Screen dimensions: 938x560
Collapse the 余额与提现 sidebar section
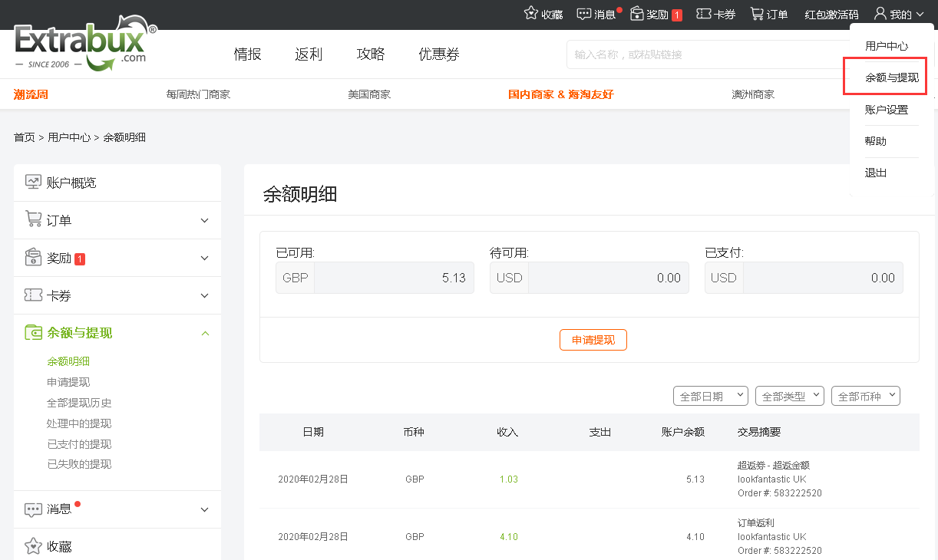pos(204,333)
